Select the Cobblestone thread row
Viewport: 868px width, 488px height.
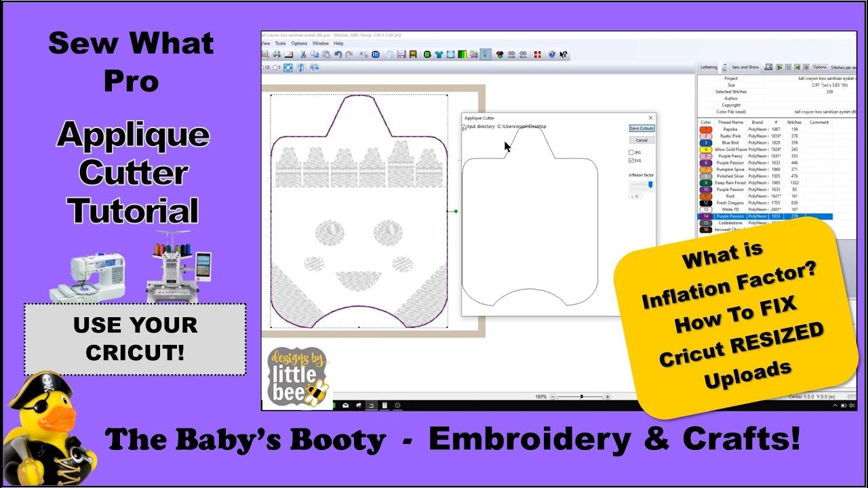pos(766,223)
